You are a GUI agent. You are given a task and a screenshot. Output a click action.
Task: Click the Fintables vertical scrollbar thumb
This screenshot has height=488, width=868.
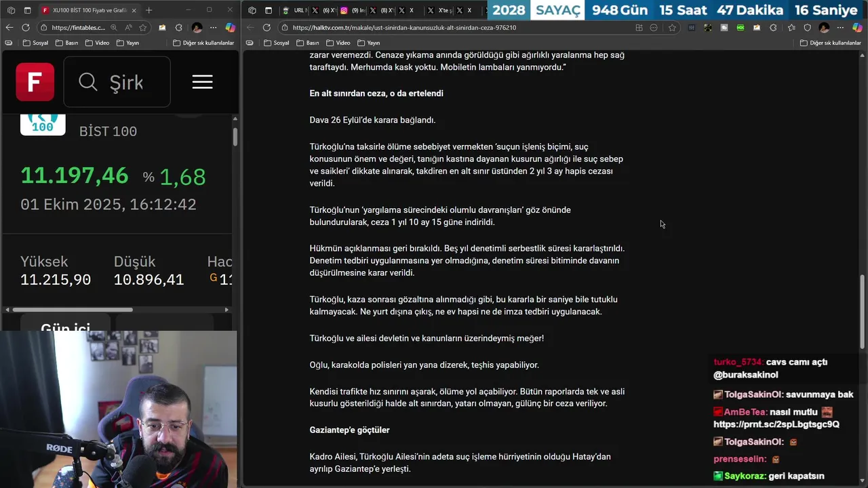point(235,136)
